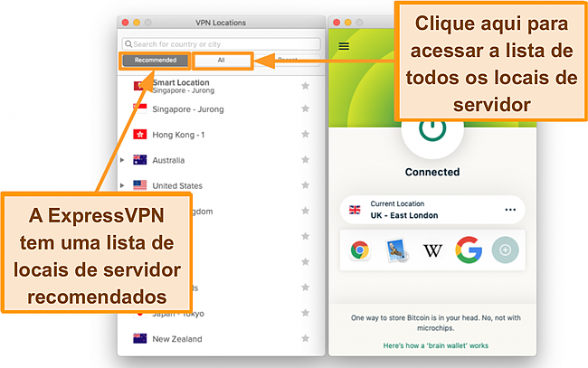Click the Australia flag icon
This screenshot has width=588, height=368.
(140, 160)
